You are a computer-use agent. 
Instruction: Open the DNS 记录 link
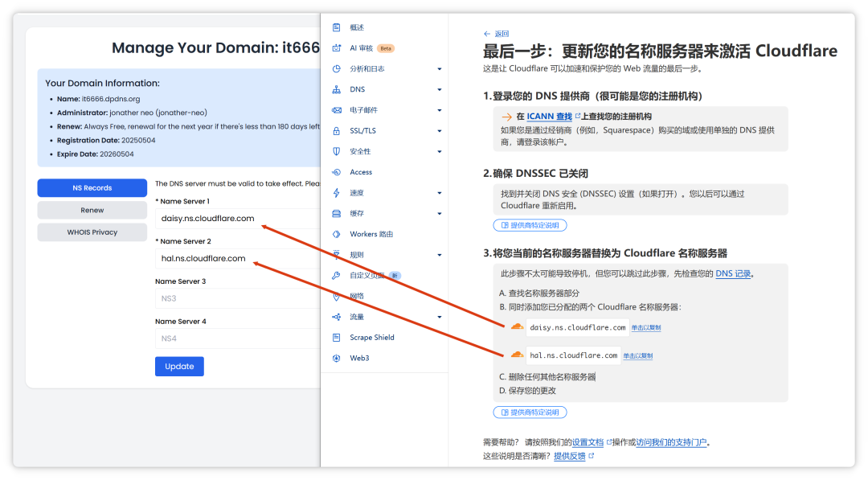point(733,273)
